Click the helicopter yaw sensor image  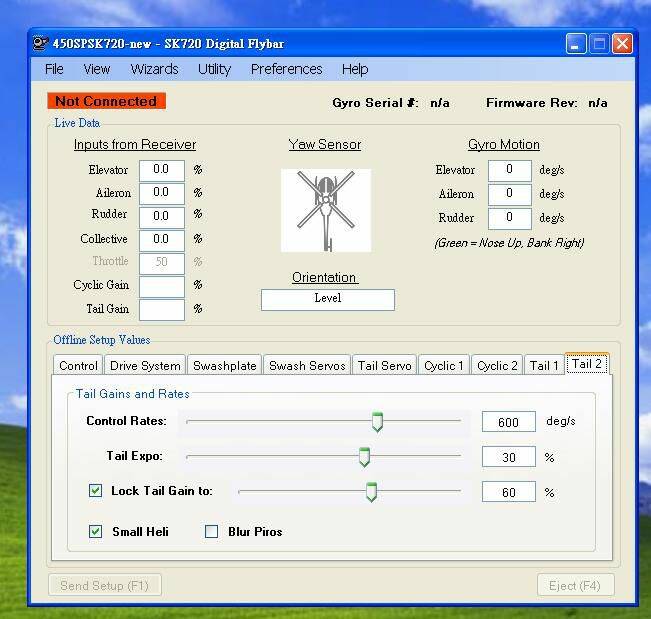tap(326, 210)
